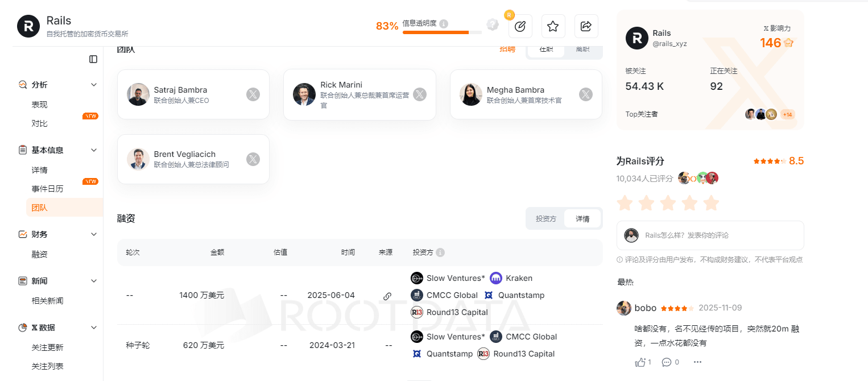Select 在职 team members toggle
This screenshot has height=381, width=868.
(546, 49)
